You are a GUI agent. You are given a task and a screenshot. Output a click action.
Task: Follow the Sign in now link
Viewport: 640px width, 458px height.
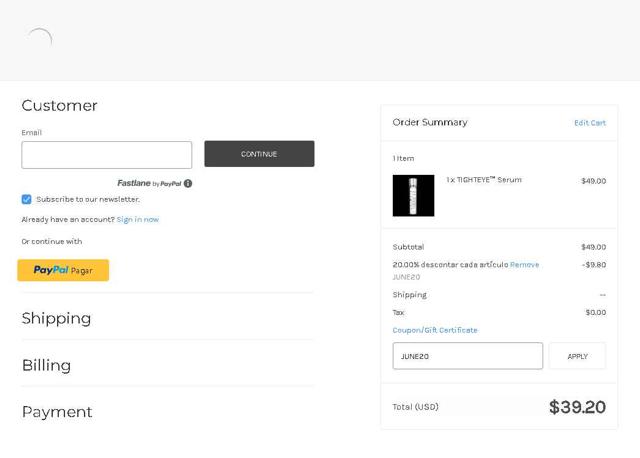click(x=138, y=219)
